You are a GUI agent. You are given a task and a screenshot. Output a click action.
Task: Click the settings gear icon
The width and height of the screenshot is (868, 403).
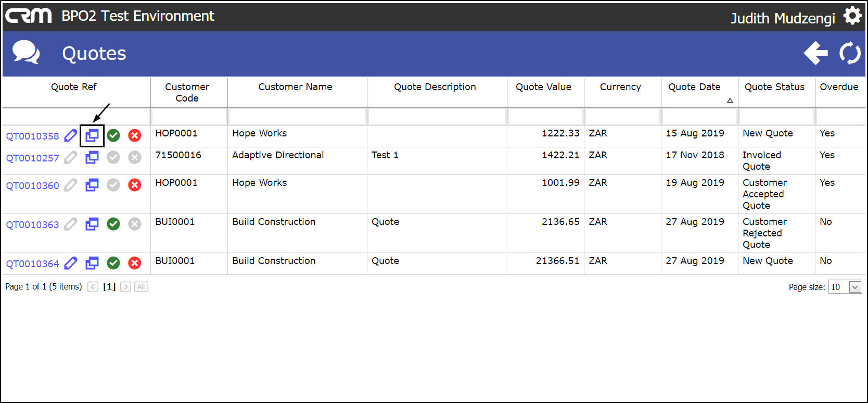pos(852,16)
